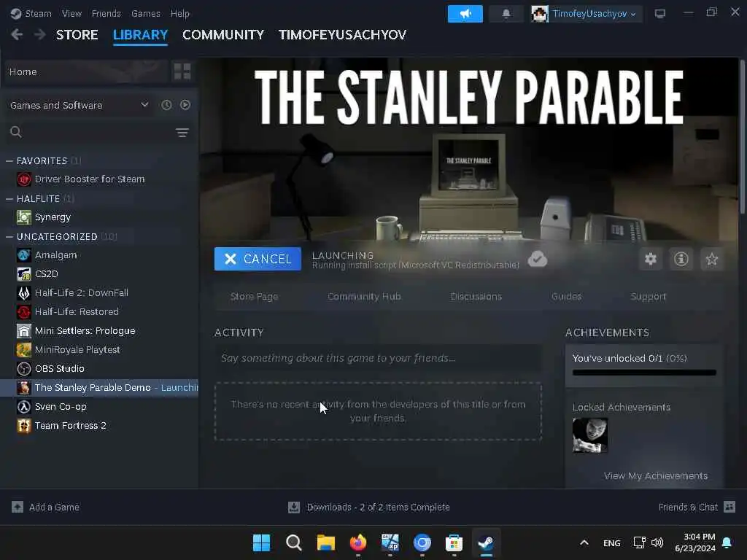The width and height of the screenshot is (747, 560).
Task: Open the notifications bell in Steam header
Action: [x=506, y=14]
